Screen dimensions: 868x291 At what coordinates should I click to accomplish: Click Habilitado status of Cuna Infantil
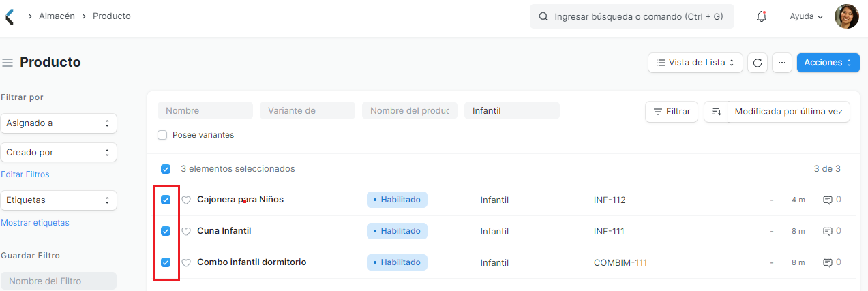397,231
